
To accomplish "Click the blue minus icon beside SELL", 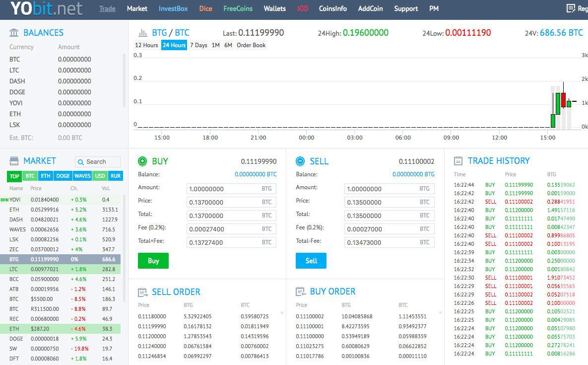I will [x=300, y=161].
